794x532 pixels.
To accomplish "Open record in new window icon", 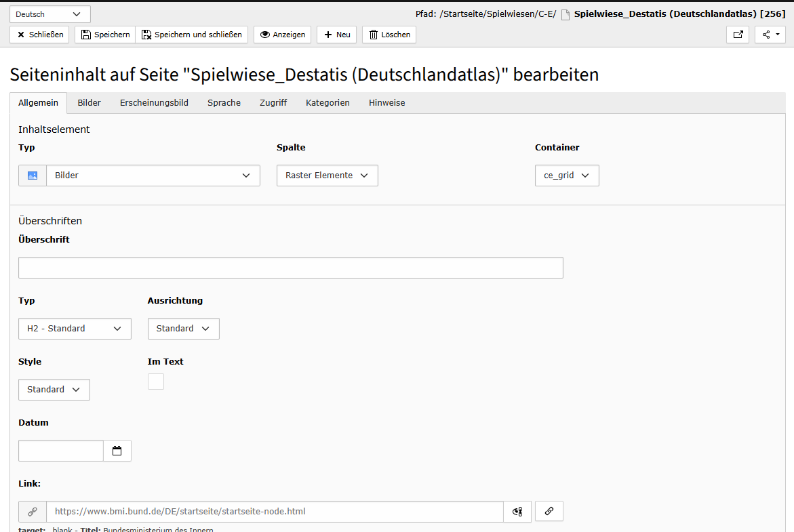I will tap(738, 35).
